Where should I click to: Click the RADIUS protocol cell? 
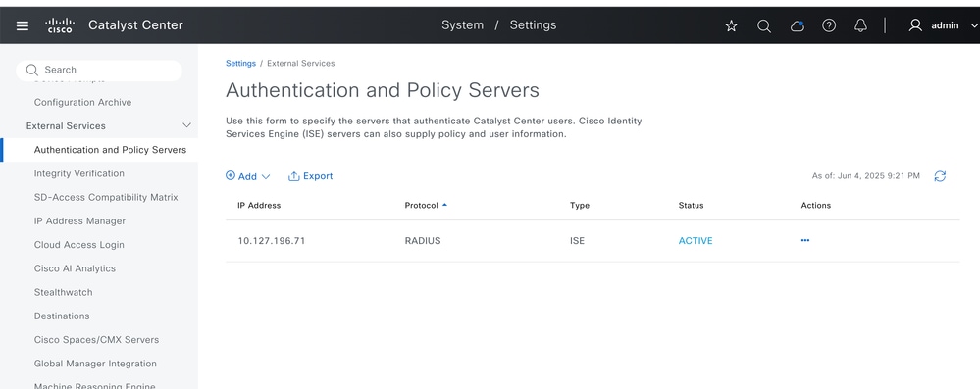click(423, 240)
